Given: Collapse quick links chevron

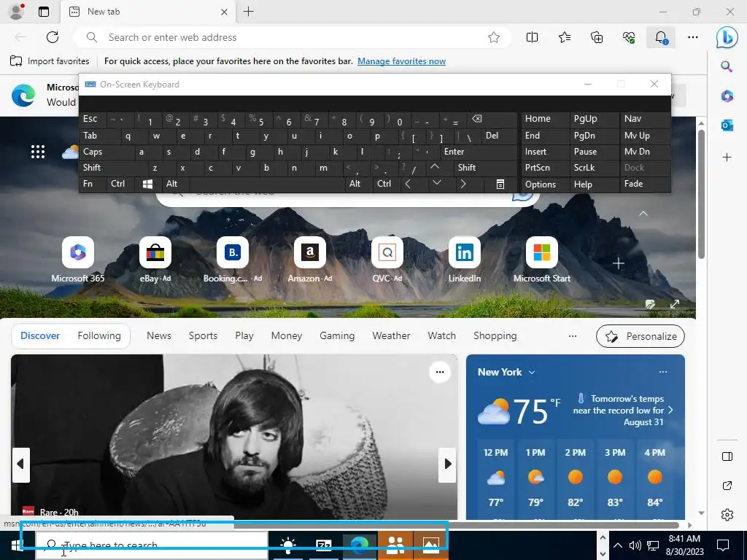Looking at the screenshot, I should (643, 214).
